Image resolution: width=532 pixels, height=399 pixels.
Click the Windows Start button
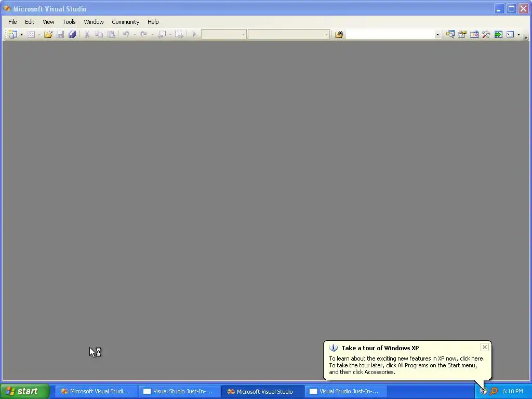25,391
